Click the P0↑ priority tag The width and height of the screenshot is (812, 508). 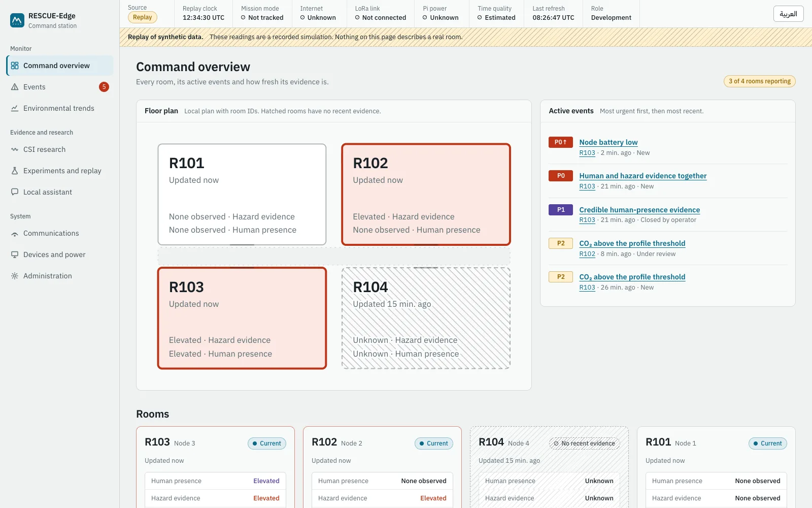pos(561,142)
